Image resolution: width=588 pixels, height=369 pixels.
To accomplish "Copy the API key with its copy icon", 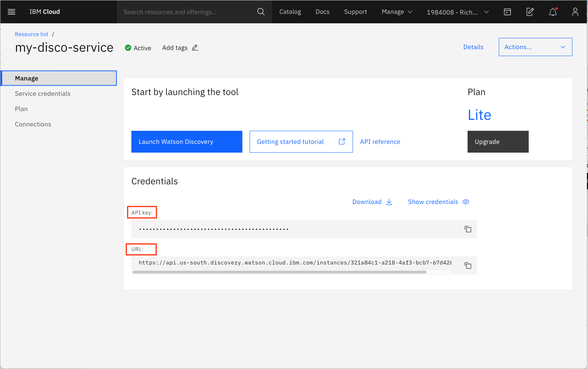I will [x=468, y=229].
